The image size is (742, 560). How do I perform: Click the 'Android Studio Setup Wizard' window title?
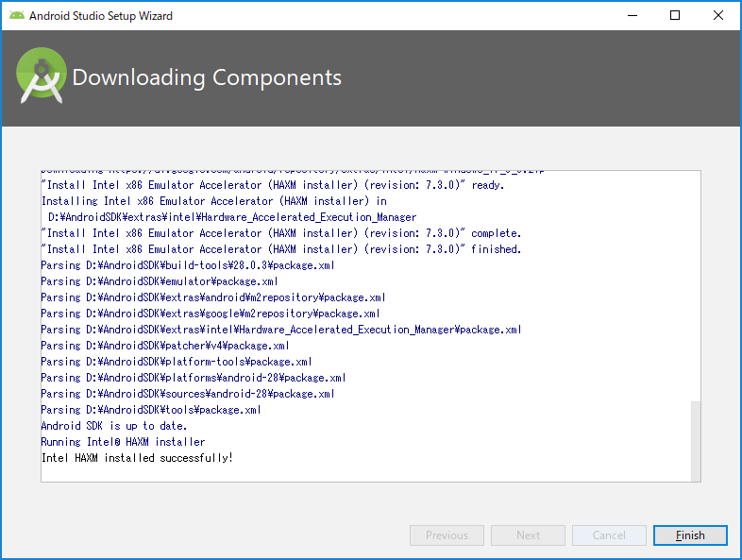click(x=101, y=16)
